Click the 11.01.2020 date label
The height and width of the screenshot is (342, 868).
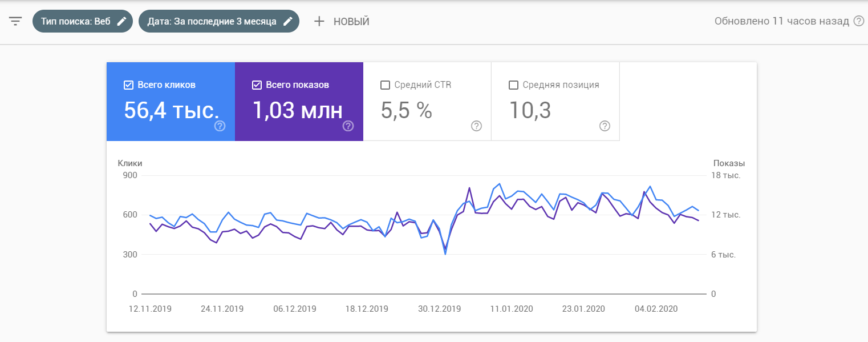pyautogui.click(x=512, y=309)
